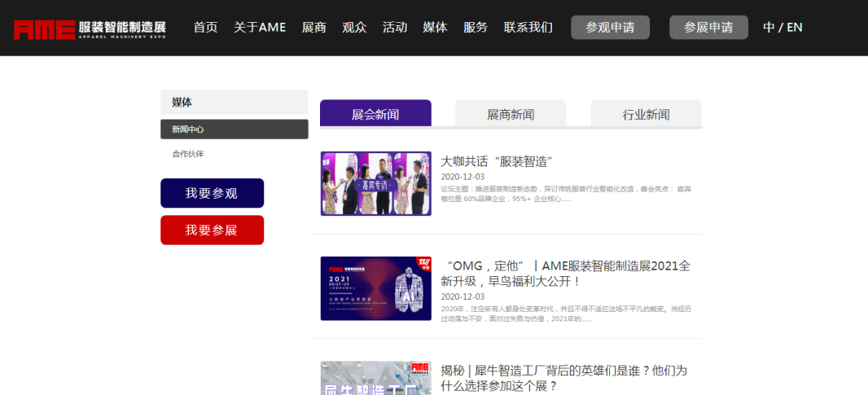Screen dimensions: 868x395
Task: Switch to the 行业新闻 tab
Action: (646, 114)
